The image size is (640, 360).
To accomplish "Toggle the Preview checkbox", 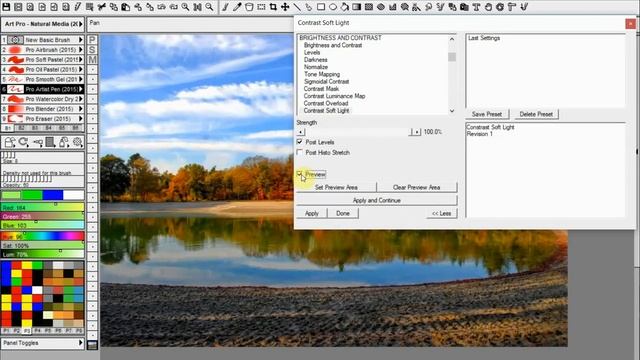I will [x=300, y=174].
